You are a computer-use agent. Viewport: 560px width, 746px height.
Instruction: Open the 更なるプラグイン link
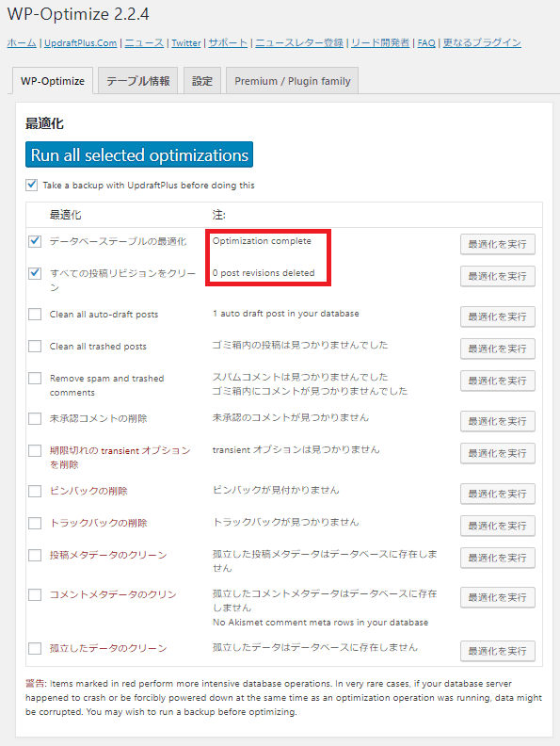[482, 42]
